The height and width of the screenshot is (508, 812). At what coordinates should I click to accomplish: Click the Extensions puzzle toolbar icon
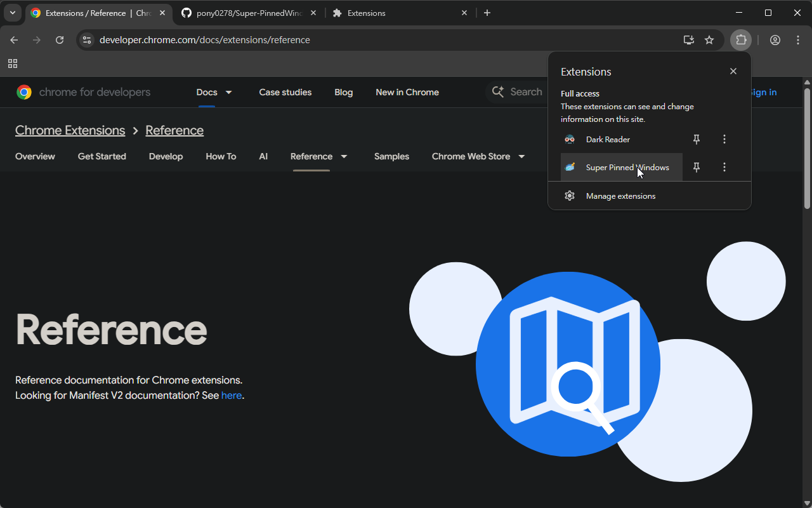pos(741,40)
